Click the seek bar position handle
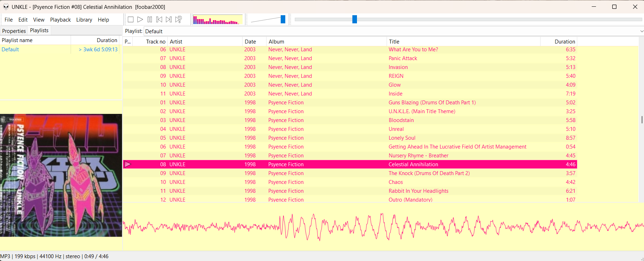 pyautogui.click(x=354, y=19)
